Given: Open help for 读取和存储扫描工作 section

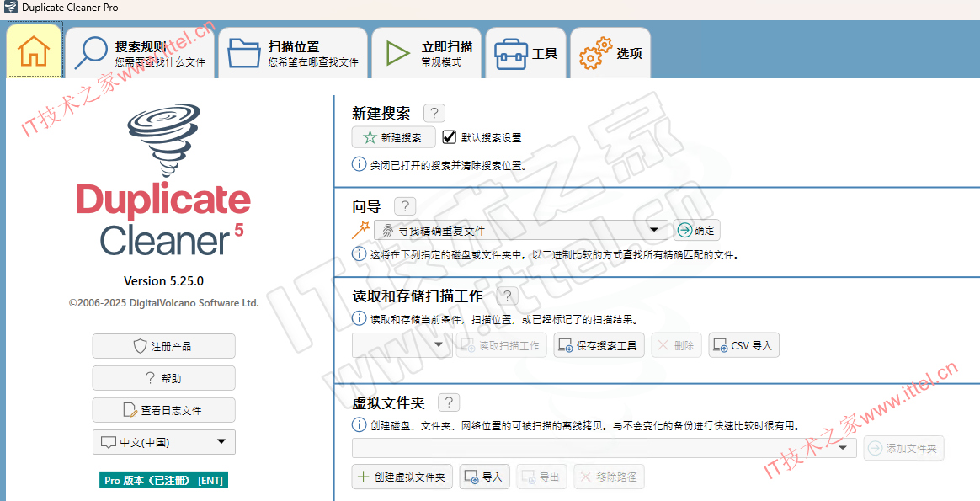Looking at the screenshot, I should pyautogui.click(x=508, y=296).
